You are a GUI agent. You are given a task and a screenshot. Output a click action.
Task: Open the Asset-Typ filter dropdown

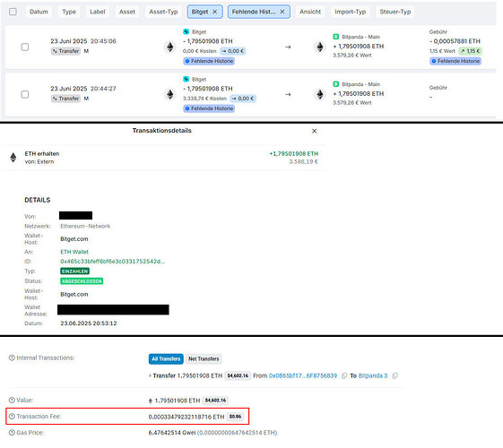pyautogui.click(x=163, y=12)
